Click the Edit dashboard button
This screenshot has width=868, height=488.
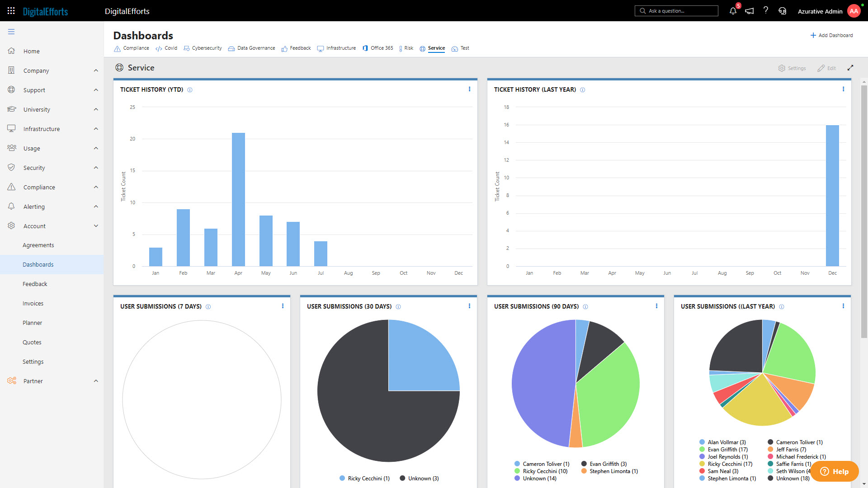coord(828,67)
